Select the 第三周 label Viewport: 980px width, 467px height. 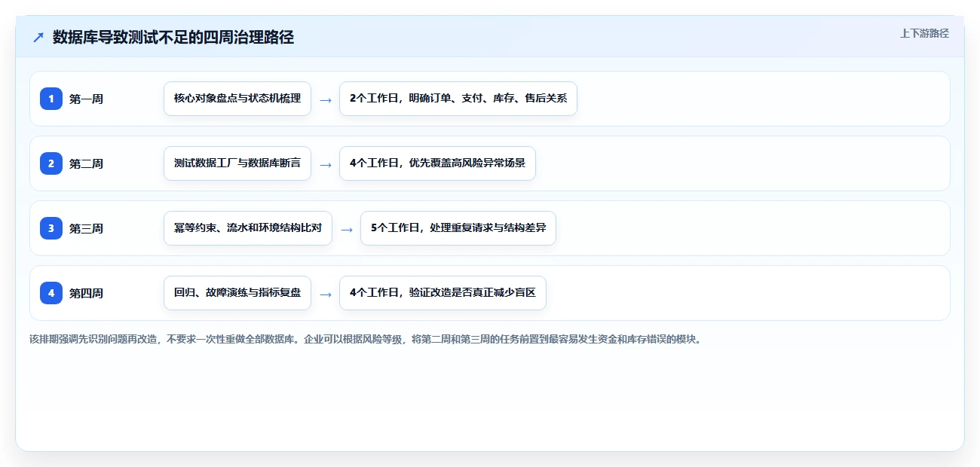pos(86,228)
